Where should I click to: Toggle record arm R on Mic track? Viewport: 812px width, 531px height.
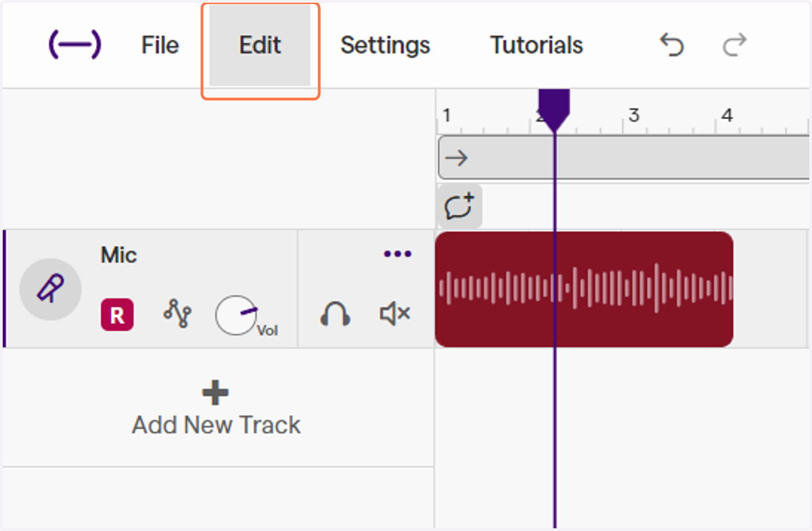pos(117,315)
